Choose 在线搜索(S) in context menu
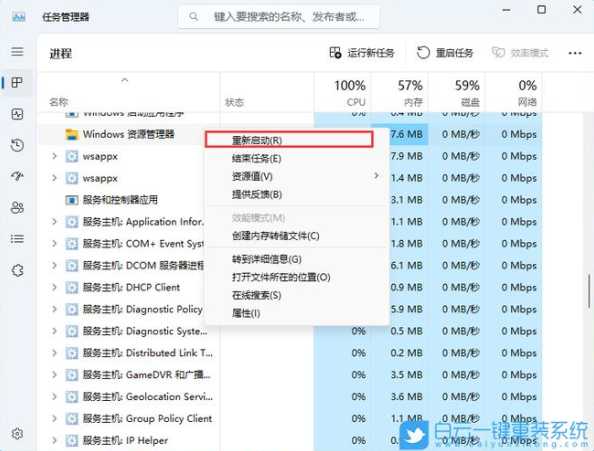Screen dimensions: 594x451 [x=297, y=295]
